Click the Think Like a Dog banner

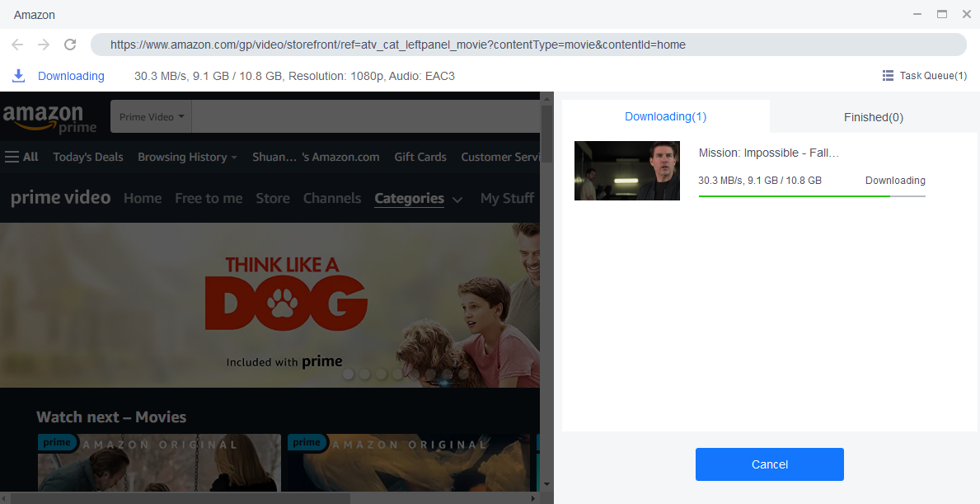point(270,305)
